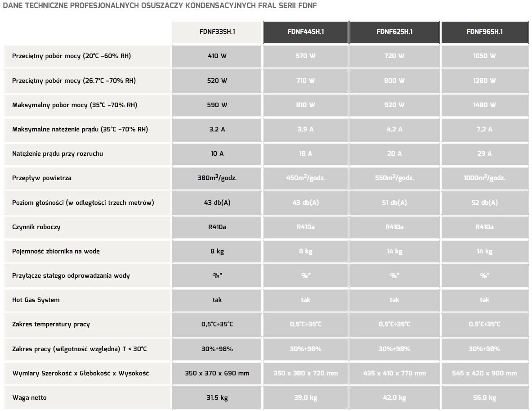Choose the FDNF96SH.1 model tab

[484, 32]
